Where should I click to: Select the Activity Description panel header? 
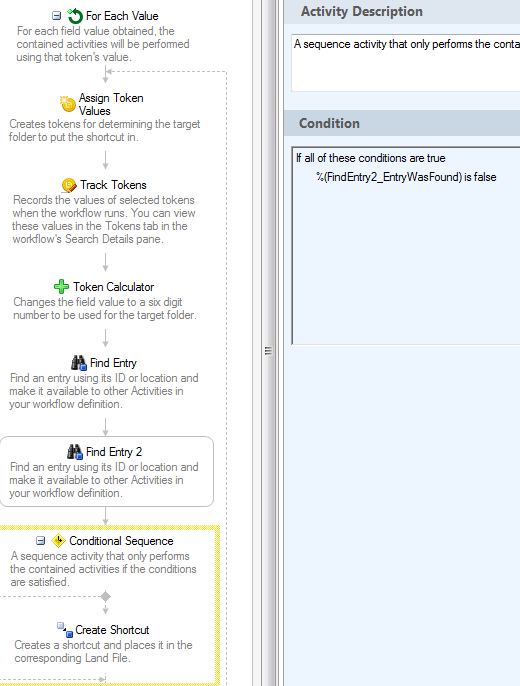(x=402, y=11)
